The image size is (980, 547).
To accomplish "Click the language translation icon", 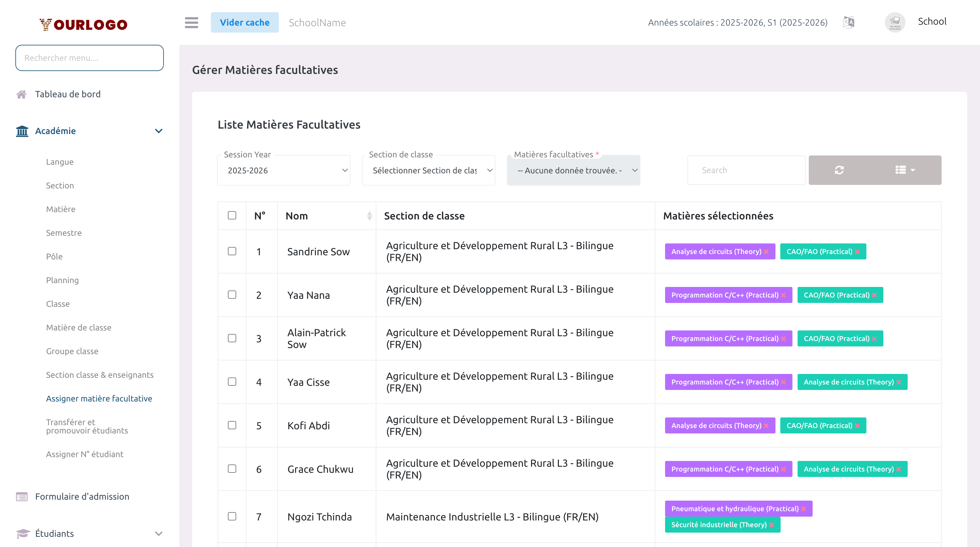I will coord(849,22).
